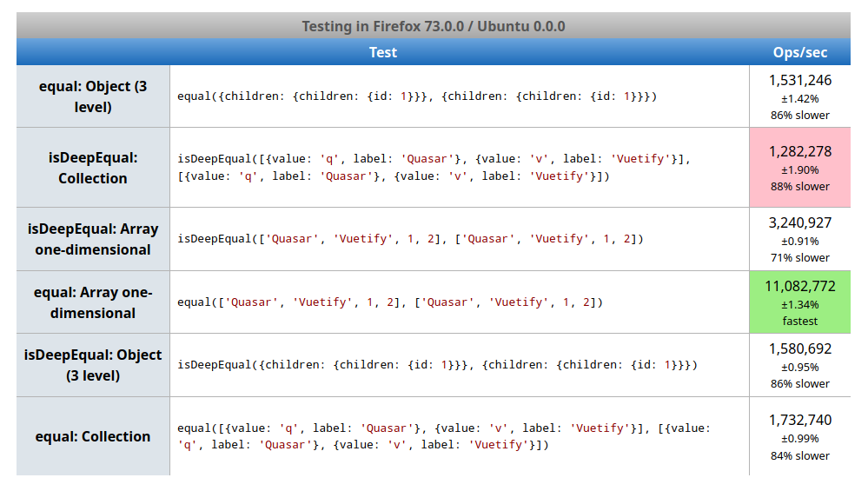The width and height of the screenshot is (868, 491).
Task: Click the isDeepEqual({children: ...}) object code snippet
Action: (437, 365)
